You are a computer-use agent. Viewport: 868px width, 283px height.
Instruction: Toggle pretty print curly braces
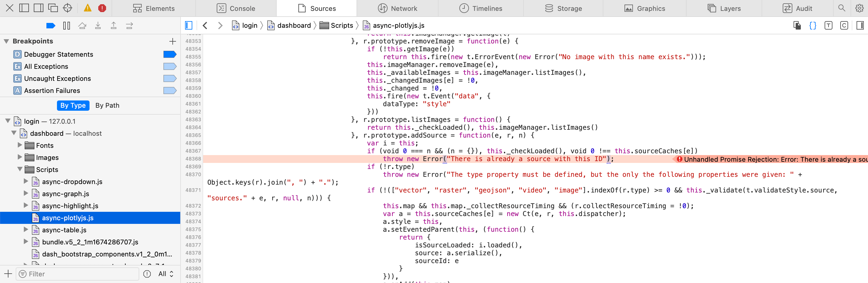(x=813, y=25)
